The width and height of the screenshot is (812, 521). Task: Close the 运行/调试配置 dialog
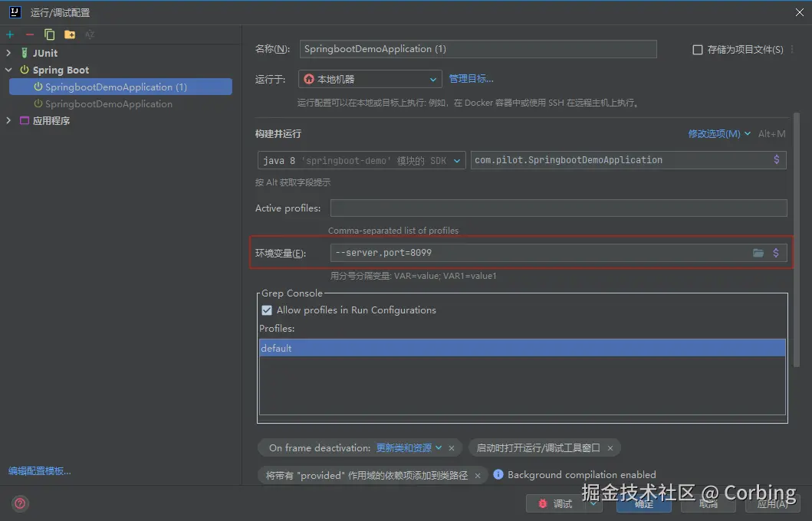pos(799,12)
